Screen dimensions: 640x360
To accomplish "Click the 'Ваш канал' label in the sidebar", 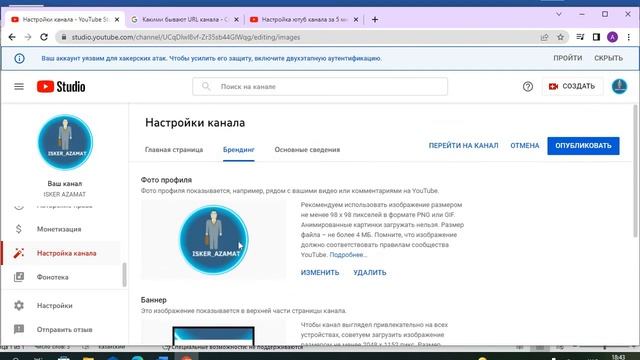I will point(65,183).
